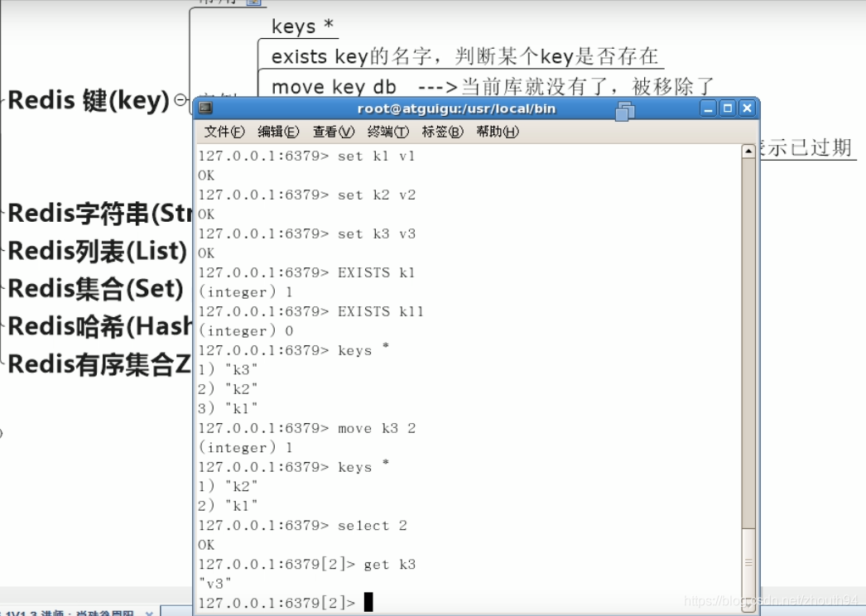Viewport: 866px width, 616px height.
Task: Open the 查看(V) menu in terminal
Action: [333, 132]
